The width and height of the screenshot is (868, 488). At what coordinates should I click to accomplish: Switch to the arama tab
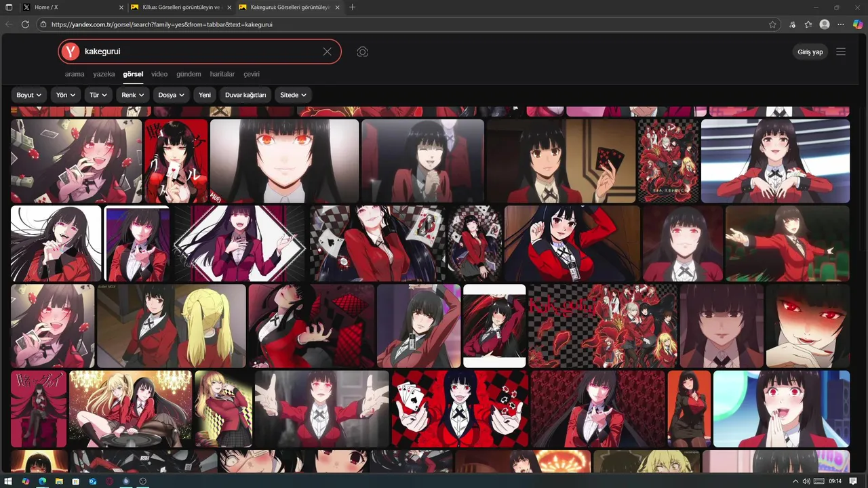[x=75, y=74]
